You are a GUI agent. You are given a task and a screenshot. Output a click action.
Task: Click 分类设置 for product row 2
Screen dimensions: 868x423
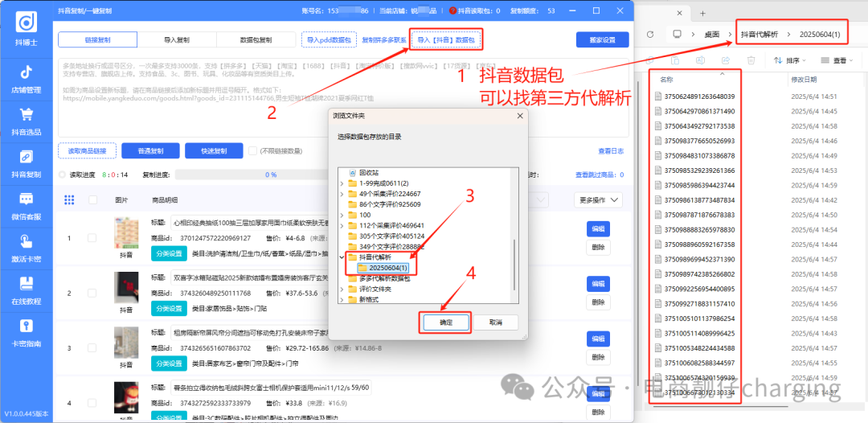pyautogui.click(x=168, y=308)
